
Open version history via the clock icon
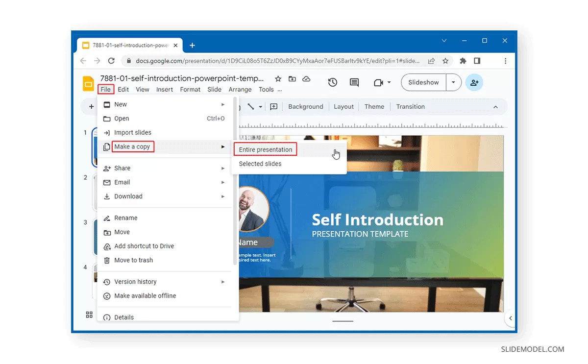(332, 82)
